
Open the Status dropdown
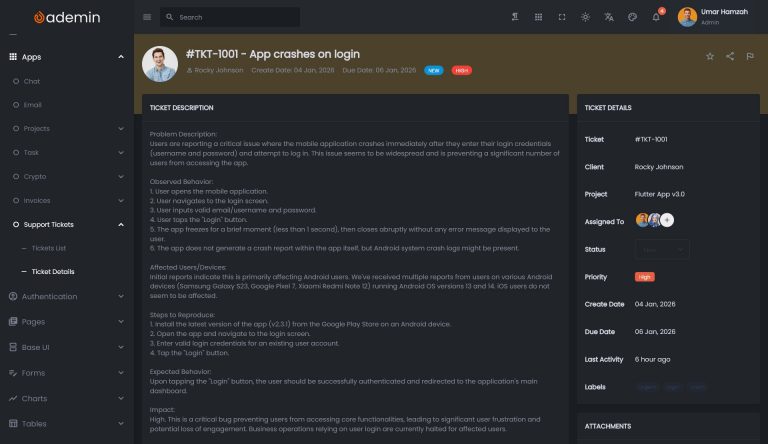[662, 249]
